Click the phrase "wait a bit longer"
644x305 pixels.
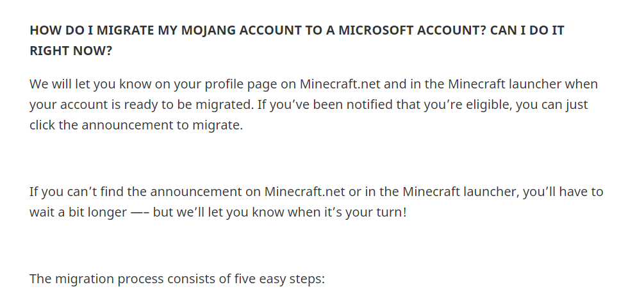[x=78, y=212]
